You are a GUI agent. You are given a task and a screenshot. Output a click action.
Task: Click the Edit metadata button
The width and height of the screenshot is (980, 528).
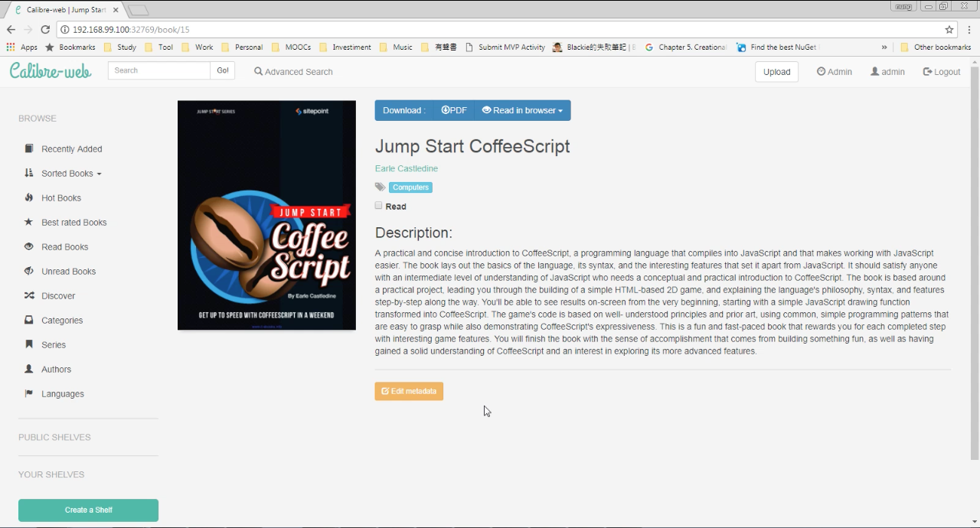click(409, 391)
